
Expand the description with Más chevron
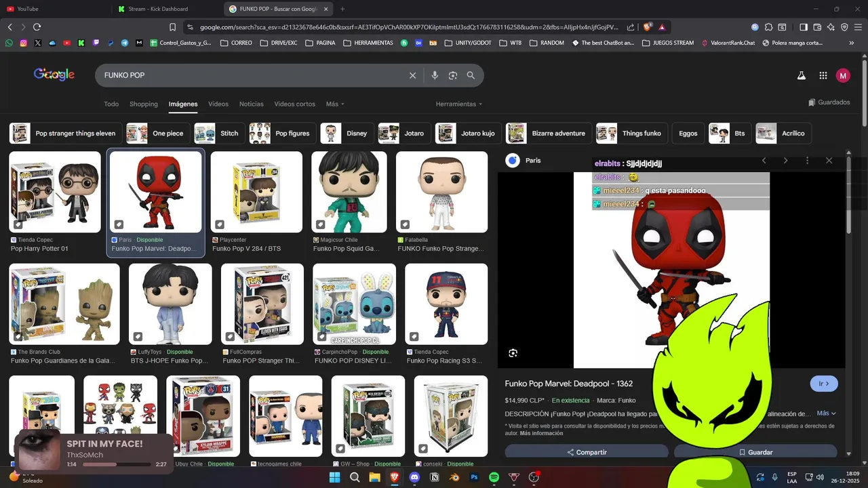[827, 413]
